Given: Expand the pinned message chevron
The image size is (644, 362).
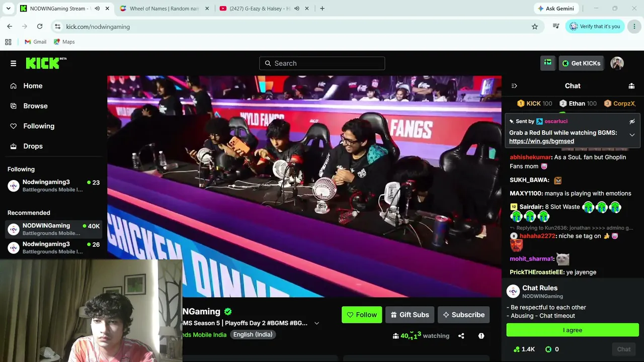Looking at the screenshot, I should [632, 135].
